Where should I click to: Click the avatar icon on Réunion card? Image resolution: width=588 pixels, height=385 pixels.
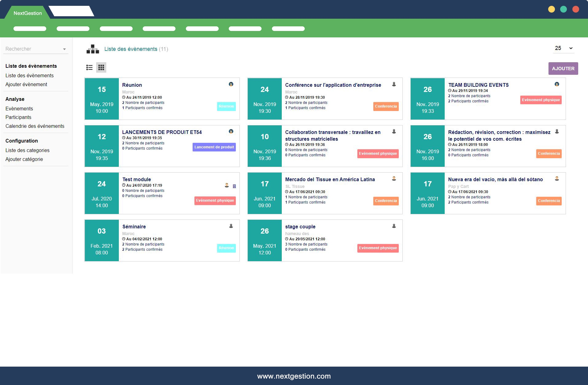tap(231, 84)
